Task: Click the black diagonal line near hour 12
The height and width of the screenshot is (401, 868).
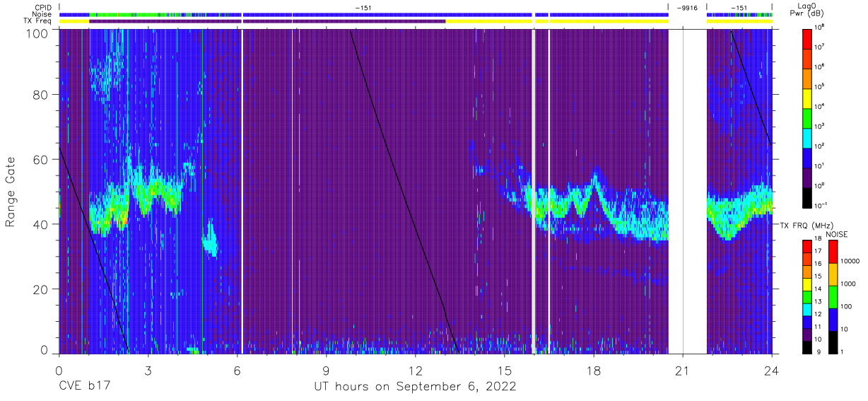Action: click(x=405, y=191)
